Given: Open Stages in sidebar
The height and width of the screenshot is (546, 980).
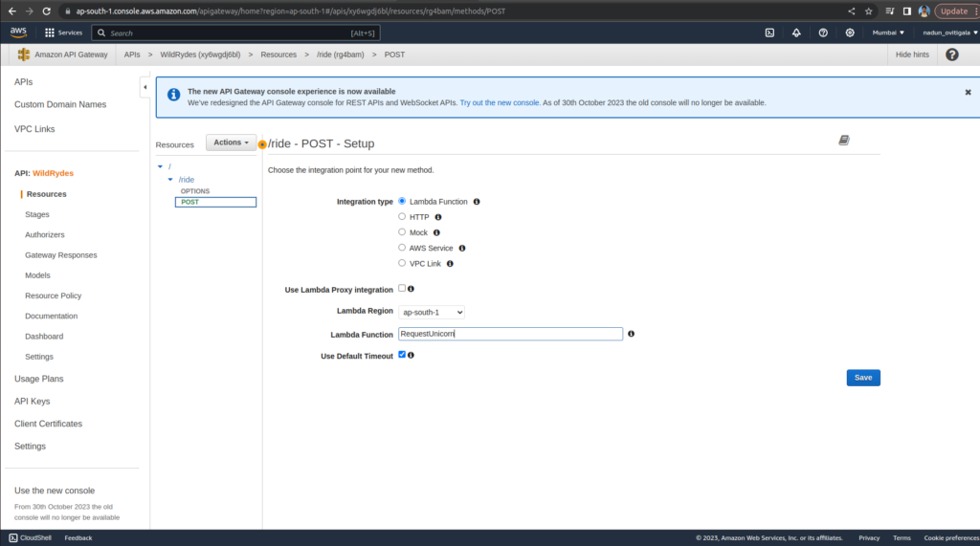Looking at the screenshot, I should point(37,214).
